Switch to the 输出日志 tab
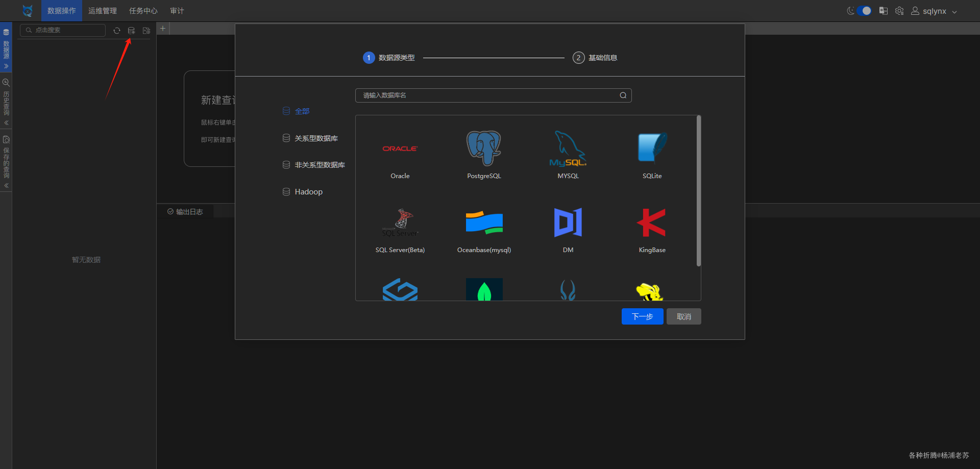This screenshot has height=469, width=980. click(185, 212)
